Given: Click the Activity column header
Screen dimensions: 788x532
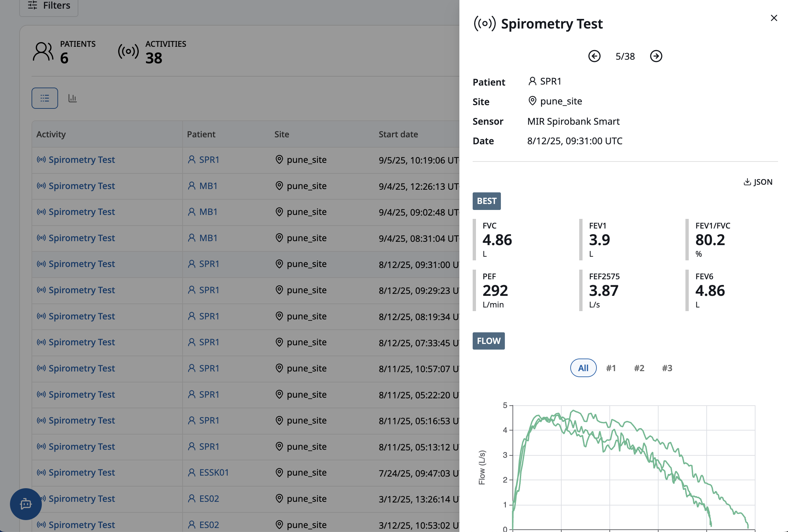Looking at the screenshot, I should 51,134.
